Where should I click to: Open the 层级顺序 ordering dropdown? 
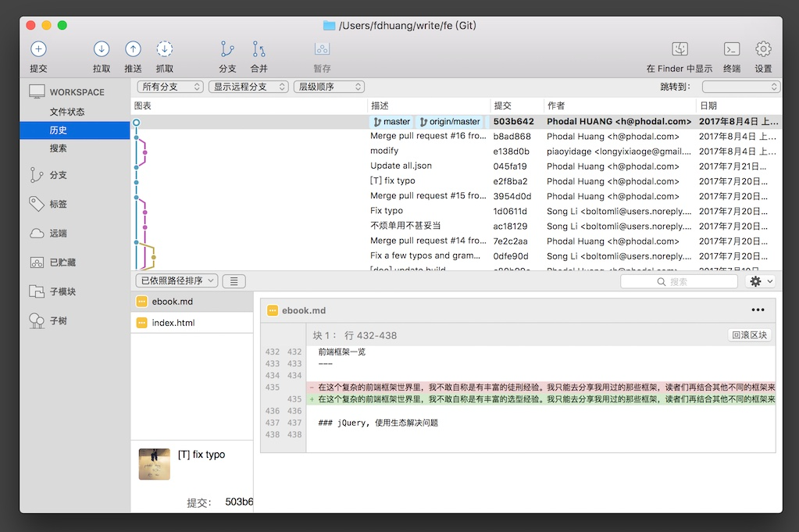pyautogui.click(x=329, y=87)
